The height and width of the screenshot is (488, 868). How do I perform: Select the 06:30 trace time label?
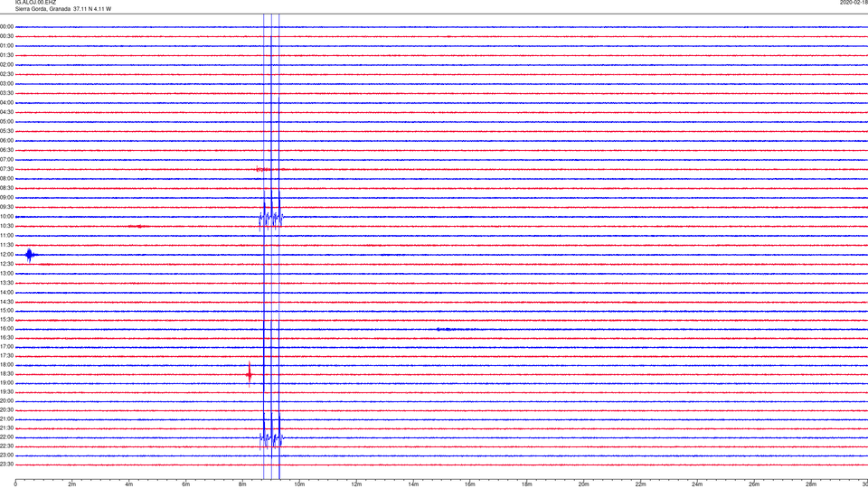coord(6,150)
